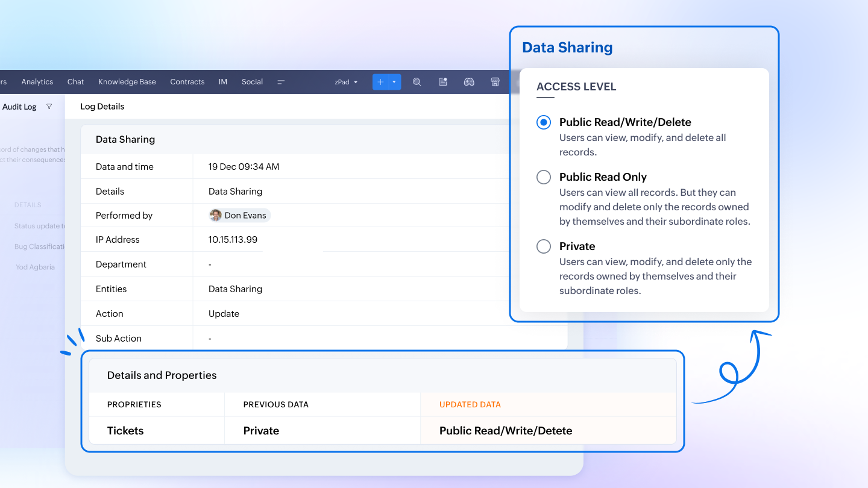
Task: Select Public Read/Write/Delete access level
Action: [544, 122]
